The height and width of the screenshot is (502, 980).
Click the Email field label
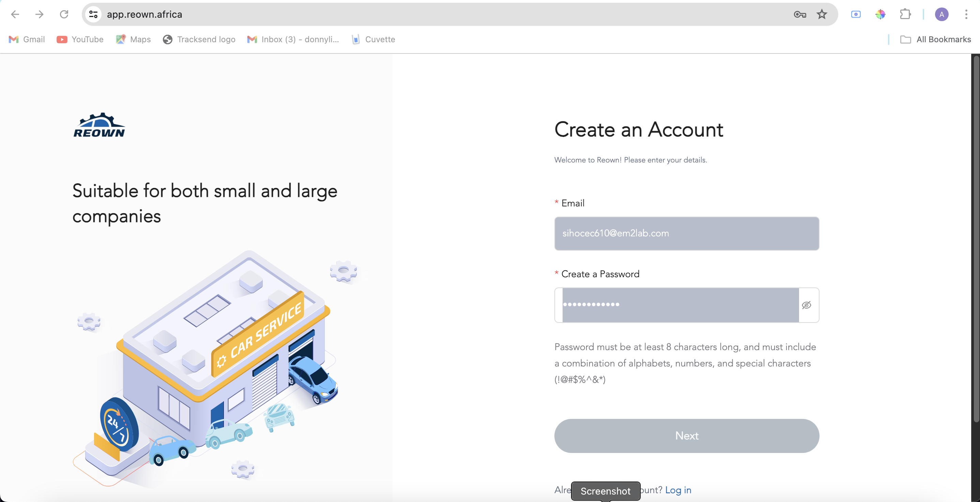(572, 203)
